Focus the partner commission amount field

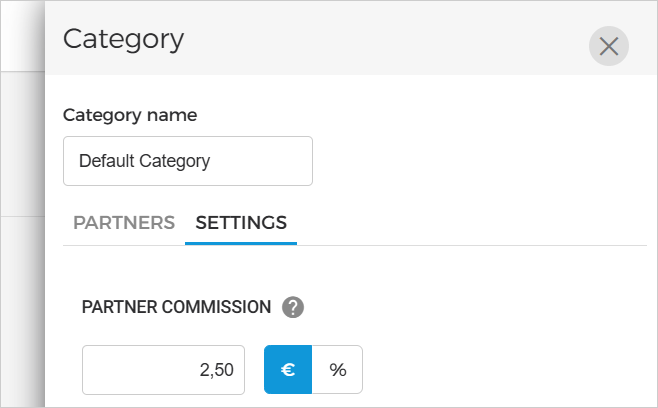coord(163,370)
